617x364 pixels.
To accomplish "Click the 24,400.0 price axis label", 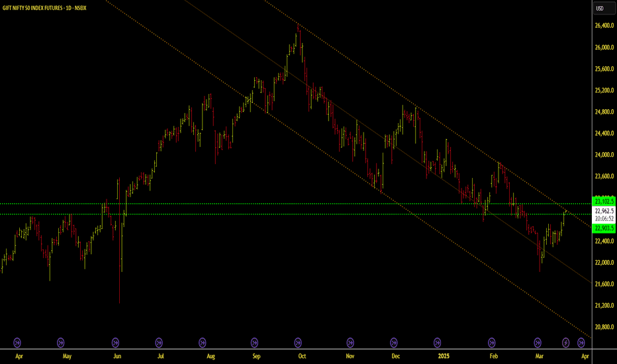I will (x=604, y=134).
